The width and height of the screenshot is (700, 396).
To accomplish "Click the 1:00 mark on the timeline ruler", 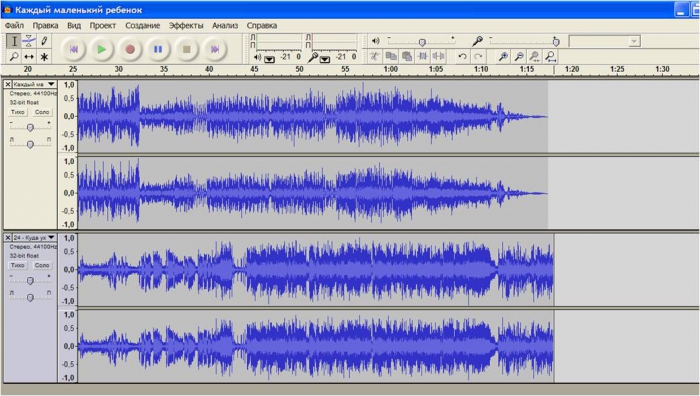I will (x=391, y=69).
